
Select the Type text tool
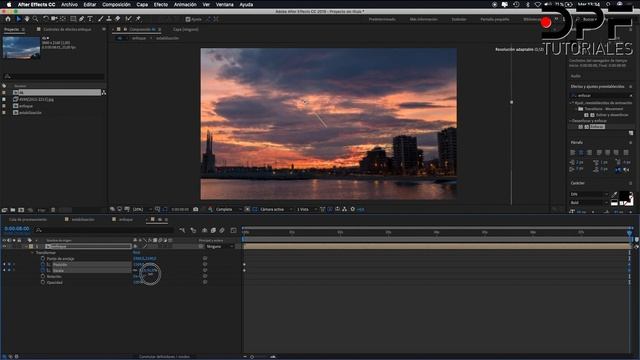[x=90, y=19]
